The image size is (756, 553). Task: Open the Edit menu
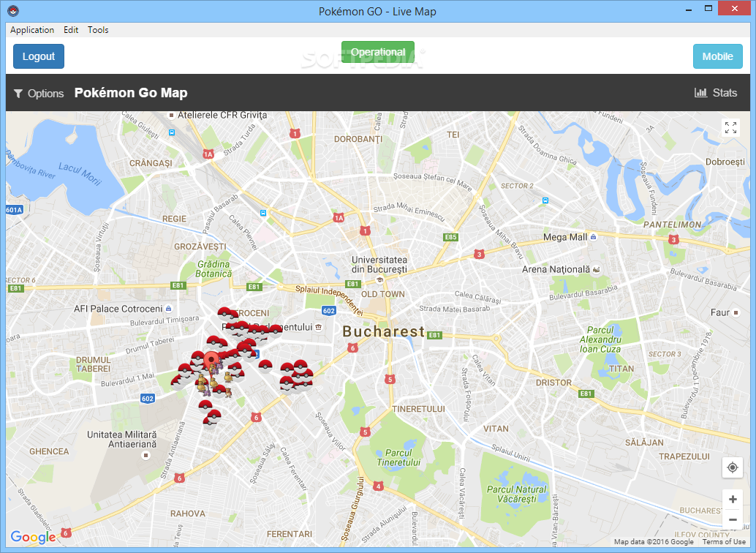point(71,30)
